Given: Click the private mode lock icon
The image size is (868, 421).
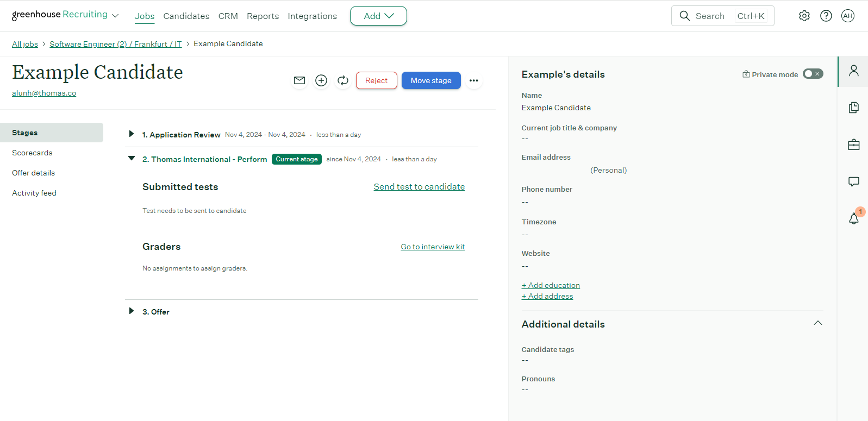Looking at the screenshot, I should pos(746,74).
